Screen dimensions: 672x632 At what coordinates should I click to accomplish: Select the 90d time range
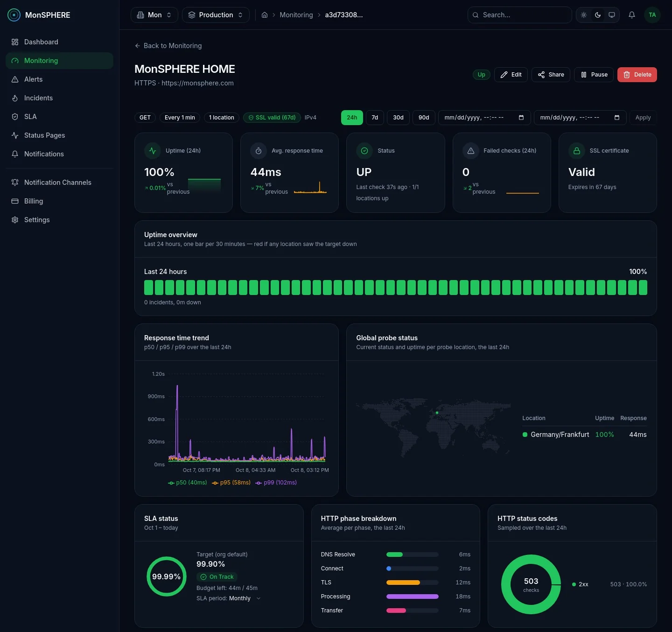pyautogui.click(x=424, y=118)
